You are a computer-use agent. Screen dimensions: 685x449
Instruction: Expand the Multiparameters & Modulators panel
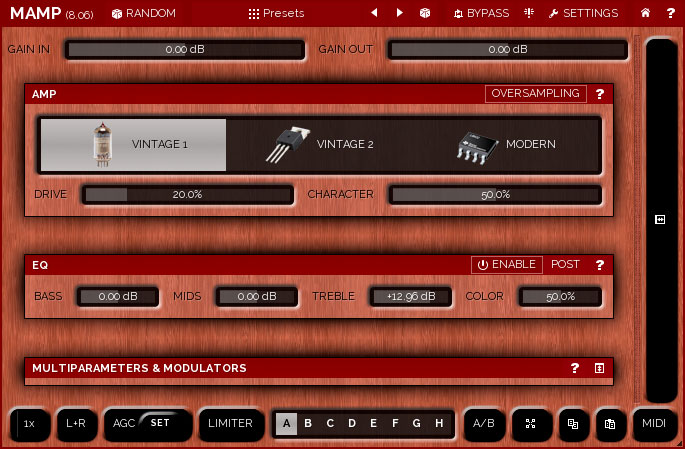point(599,368)
